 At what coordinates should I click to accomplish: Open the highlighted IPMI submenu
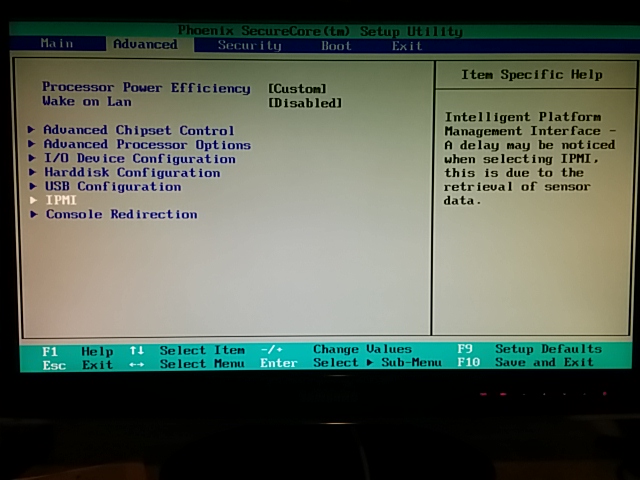(61, 200)
